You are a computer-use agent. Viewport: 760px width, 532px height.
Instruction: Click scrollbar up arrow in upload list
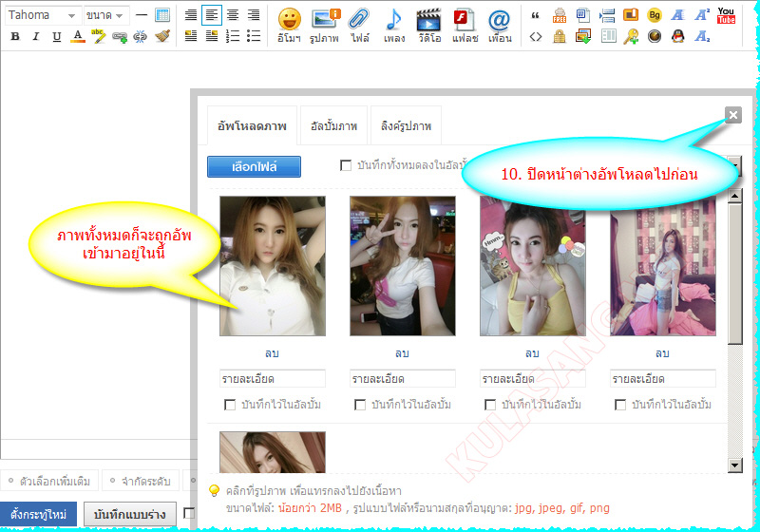[734, 196]
